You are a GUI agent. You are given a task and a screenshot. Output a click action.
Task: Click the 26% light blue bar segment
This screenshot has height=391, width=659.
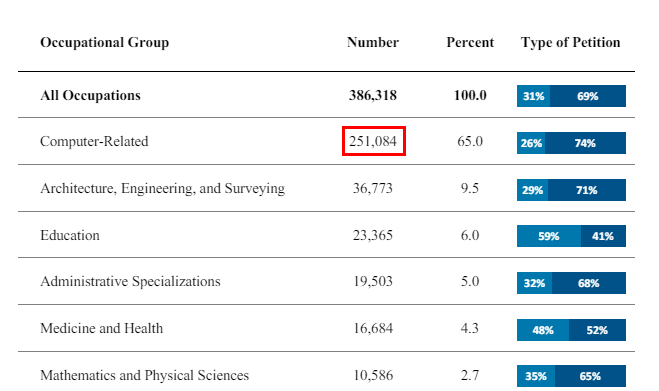[x=531, y=143]
